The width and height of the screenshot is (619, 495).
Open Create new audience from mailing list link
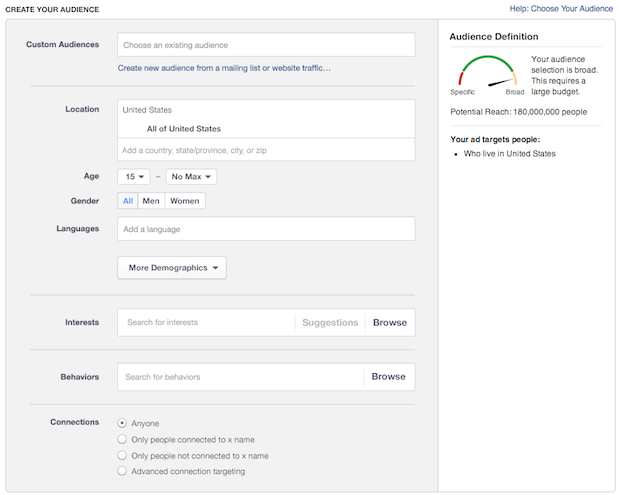point(224,68)
